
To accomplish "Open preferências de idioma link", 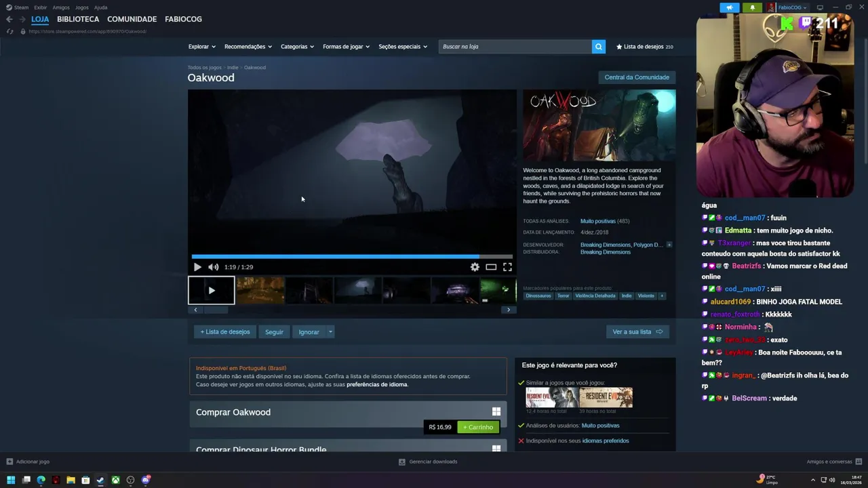I will [x=377, y=384].
